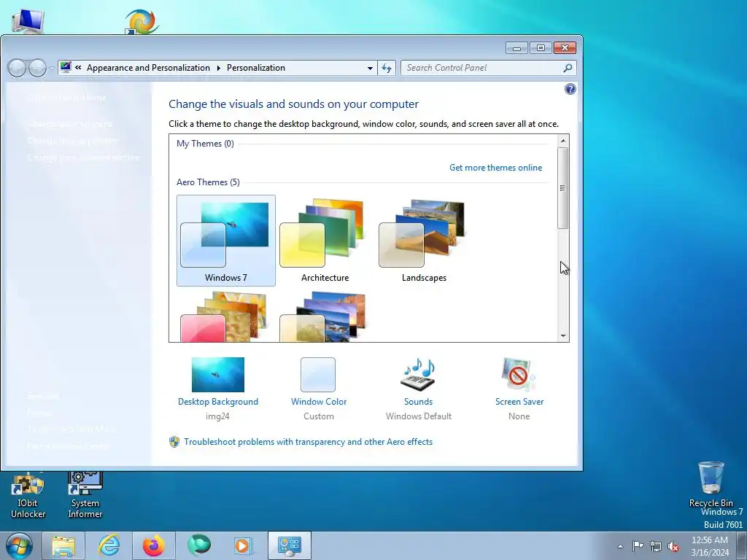Open Windows Explorer from the taskbar

click(x=63, y=545)
